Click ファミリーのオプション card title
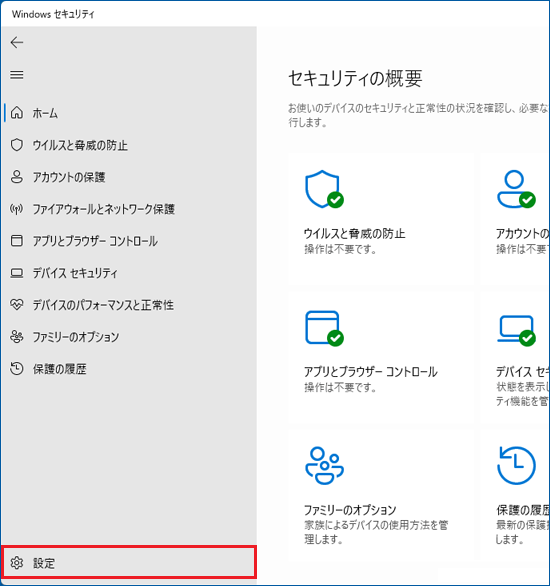Viewport: 550px width, 586px height. pyautogui.click(x=350, y=510)
